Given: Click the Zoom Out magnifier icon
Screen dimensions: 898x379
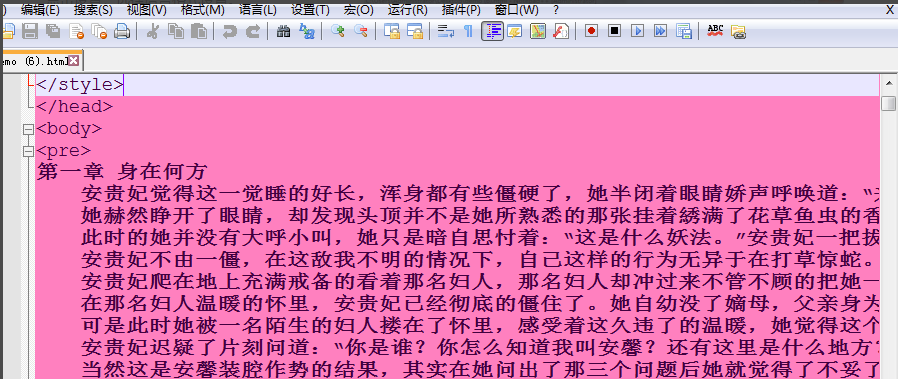Looking at the screenshot, I should [360, 31].
